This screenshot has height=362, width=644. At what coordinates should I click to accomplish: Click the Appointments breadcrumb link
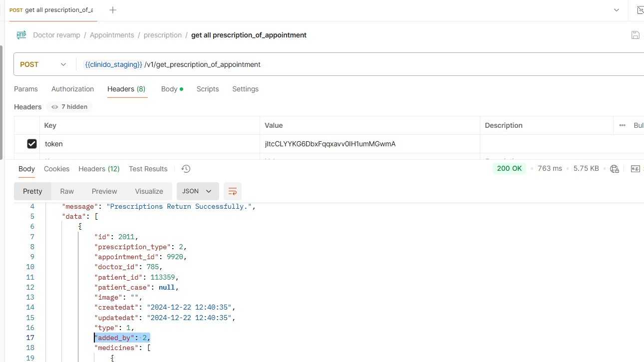pyautogui.click(x=112, y=35)
